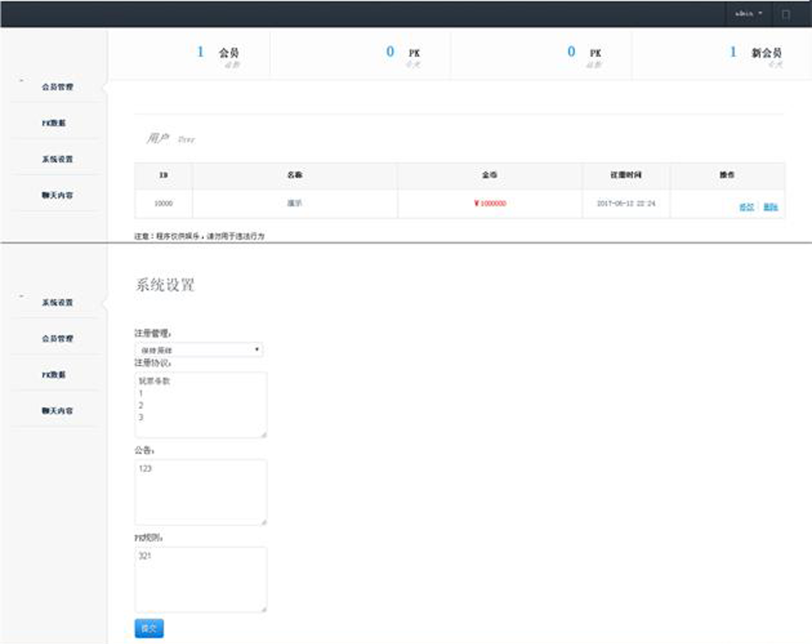Click the 注册时间 column header

click(626, 176)
